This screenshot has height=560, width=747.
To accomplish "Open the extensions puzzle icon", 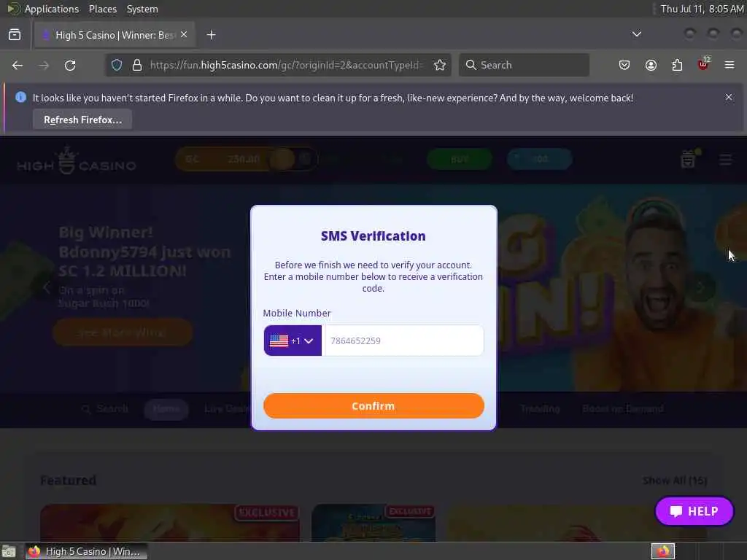I will coord(677,65).
